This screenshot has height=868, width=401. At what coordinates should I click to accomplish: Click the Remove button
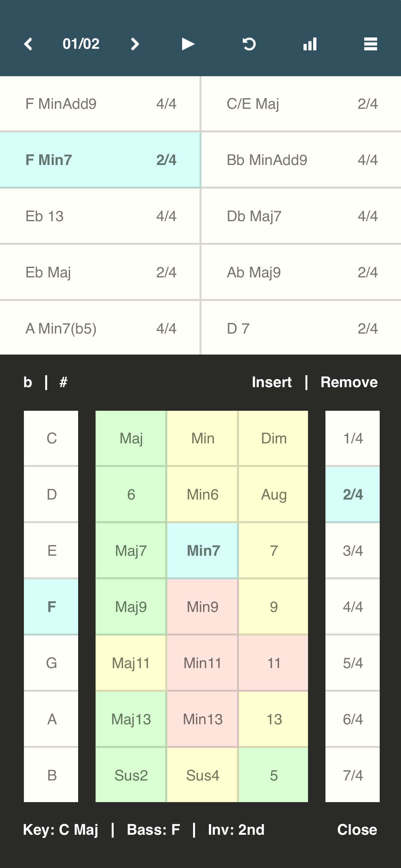pos(349,382)
